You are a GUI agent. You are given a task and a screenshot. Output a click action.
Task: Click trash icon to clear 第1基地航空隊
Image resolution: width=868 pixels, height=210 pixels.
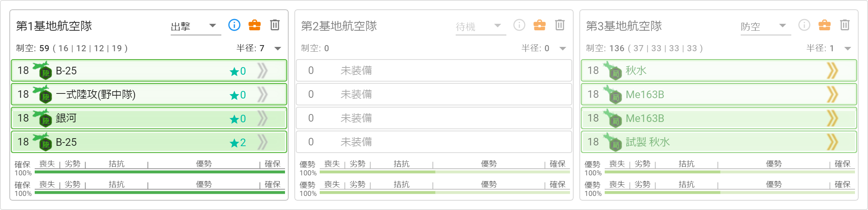click(275, 25)
